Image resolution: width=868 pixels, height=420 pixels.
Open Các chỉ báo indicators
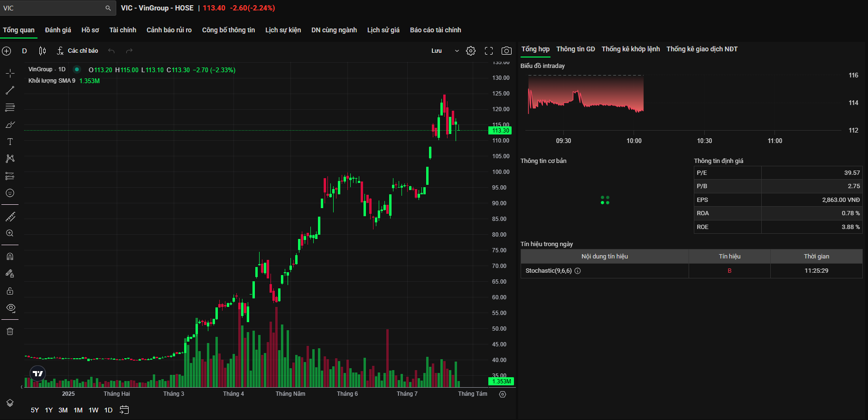click(77, 51)
